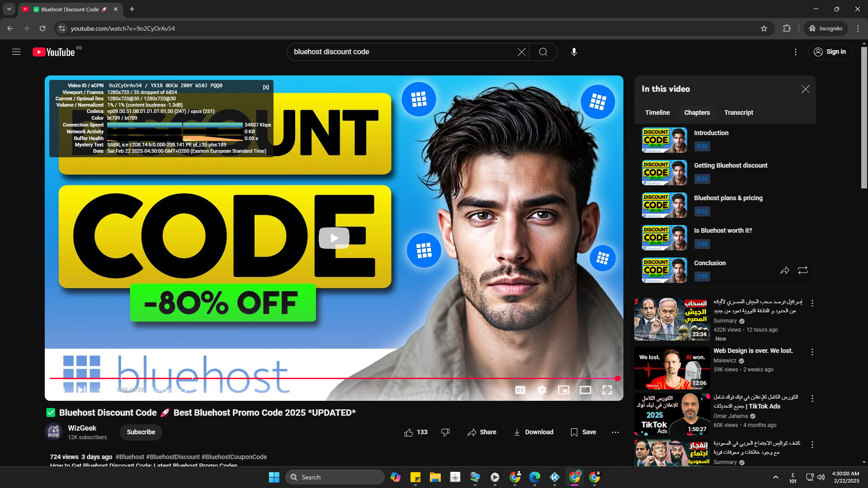Click the red video progress bar
Viewport: 868px width, 488px height.
pyautogui.click(x=316, y=378)
